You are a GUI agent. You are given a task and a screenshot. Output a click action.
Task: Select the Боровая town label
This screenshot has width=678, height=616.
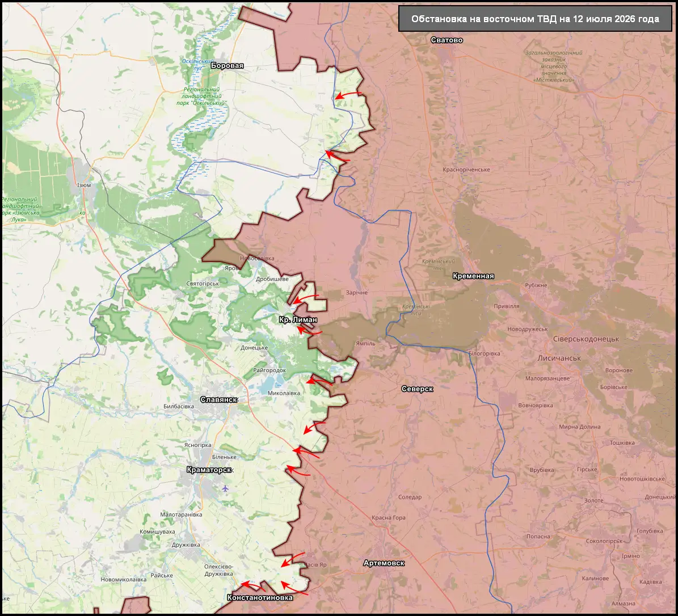click(x=227, y=66)
